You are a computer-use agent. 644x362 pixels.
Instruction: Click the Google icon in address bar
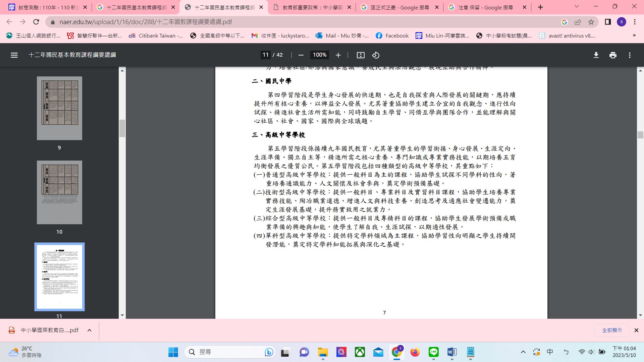pyautogui.click(x=564, y=22)
